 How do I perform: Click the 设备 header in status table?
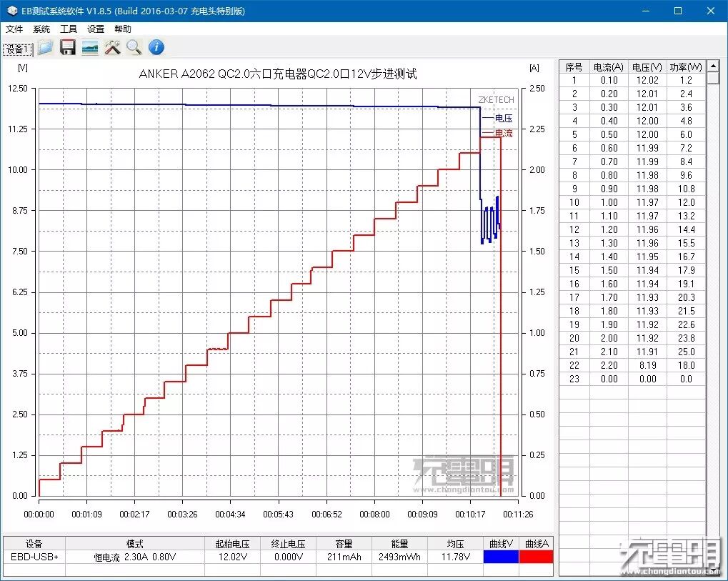[x=34, y=543]
